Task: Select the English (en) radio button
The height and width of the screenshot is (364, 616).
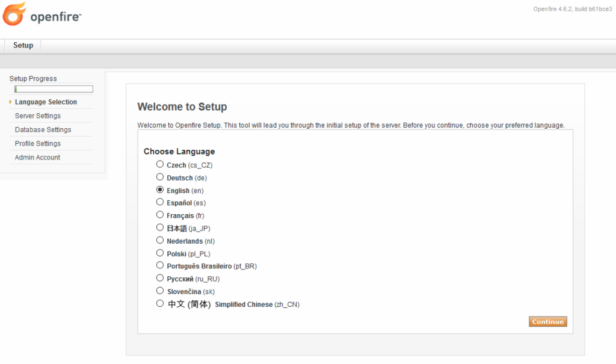Action: [160, 190]
